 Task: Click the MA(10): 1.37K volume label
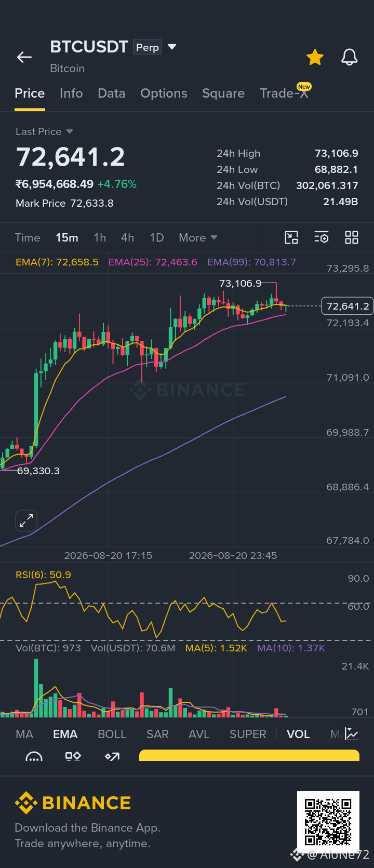(x=291, y=648)
